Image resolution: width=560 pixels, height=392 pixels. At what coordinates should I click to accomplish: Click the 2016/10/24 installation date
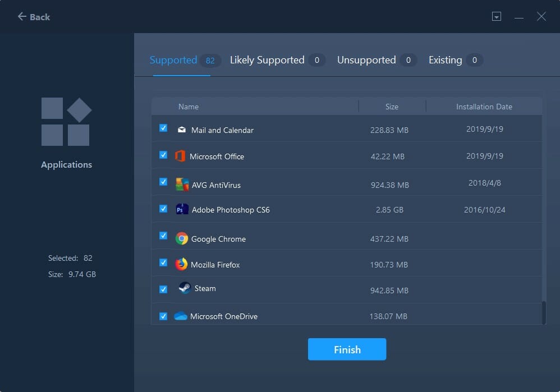(x=485, y=210)
